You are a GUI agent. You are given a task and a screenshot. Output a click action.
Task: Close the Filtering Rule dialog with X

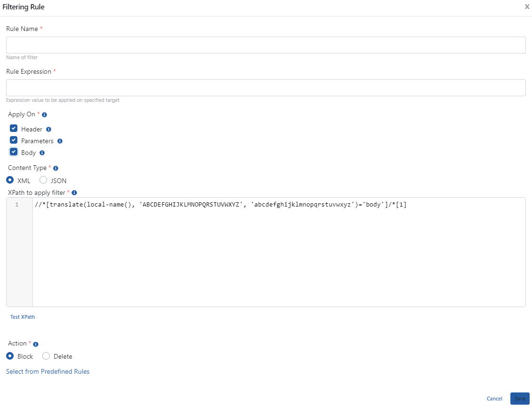[x=527, y=7]
